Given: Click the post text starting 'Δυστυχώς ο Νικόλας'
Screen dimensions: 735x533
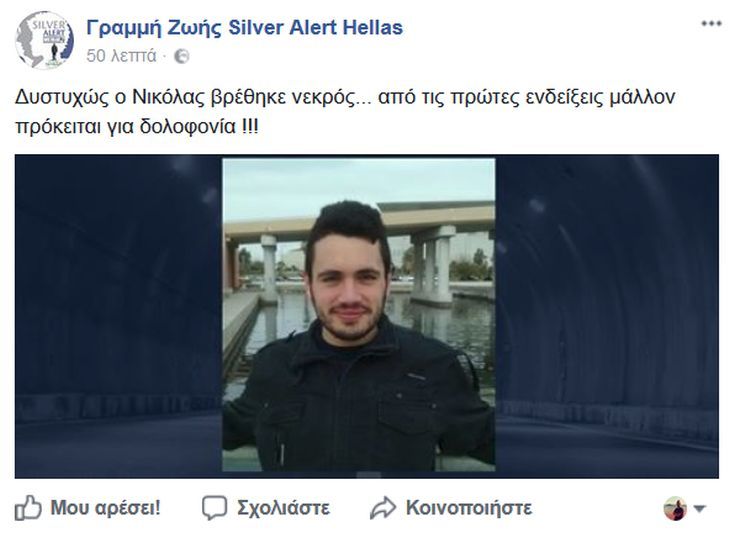Looking at the screenshot, I should pos(345,98).
